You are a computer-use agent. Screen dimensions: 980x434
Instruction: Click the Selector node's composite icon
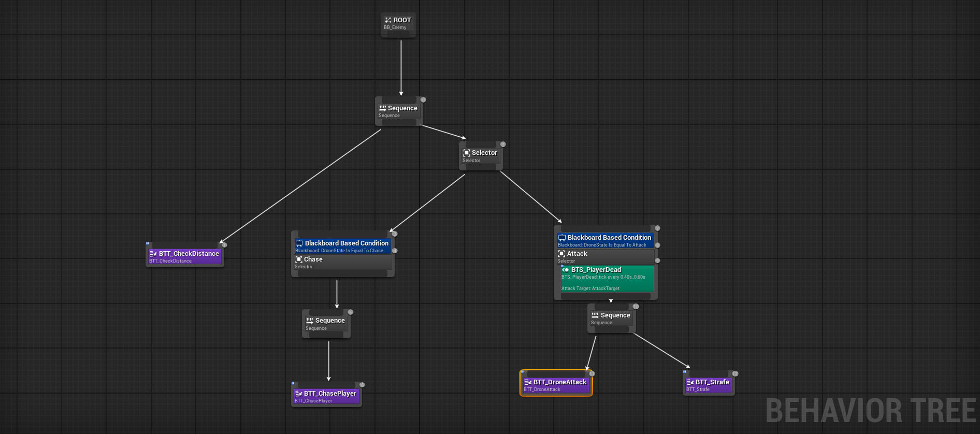pos(466,153)
